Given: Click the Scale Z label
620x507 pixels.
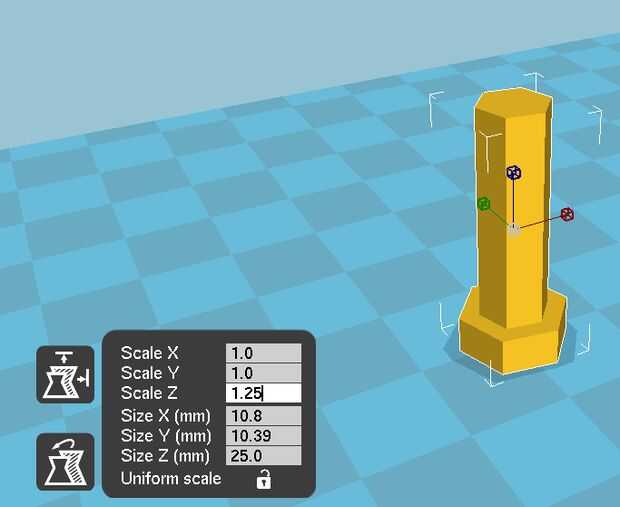Looking at the screenshot, I should (x=149, y=393).
